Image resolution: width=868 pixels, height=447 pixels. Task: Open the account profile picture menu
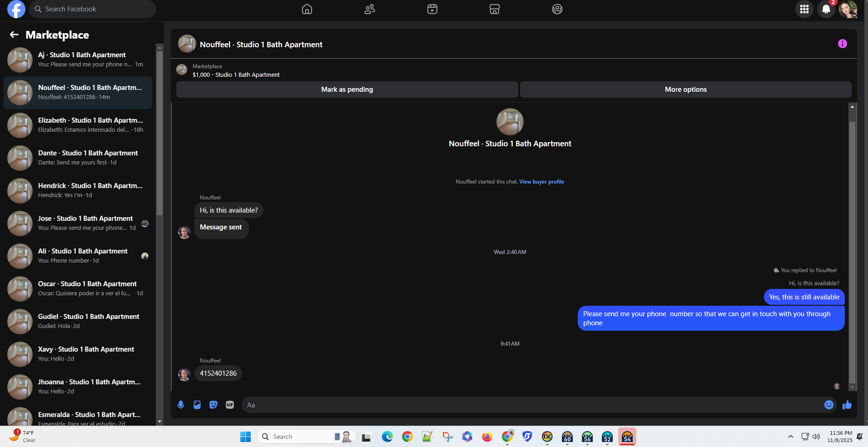tap(848, 9)
